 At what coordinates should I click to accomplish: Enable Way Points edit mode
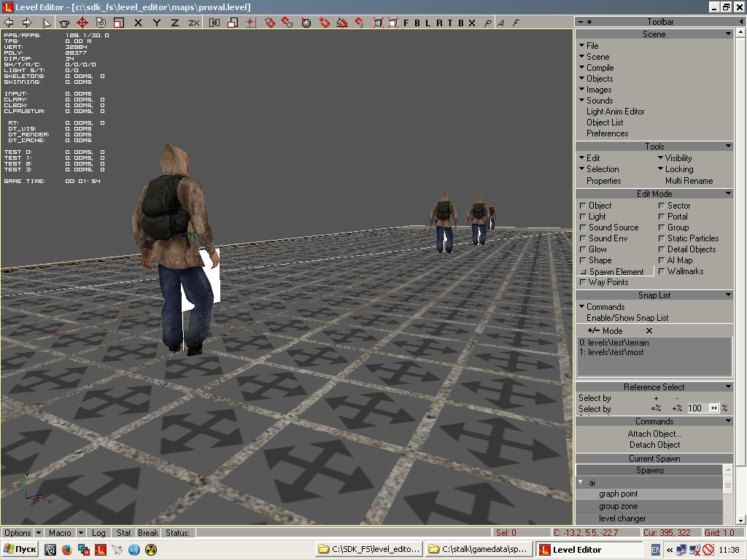(x=604, y=282)
